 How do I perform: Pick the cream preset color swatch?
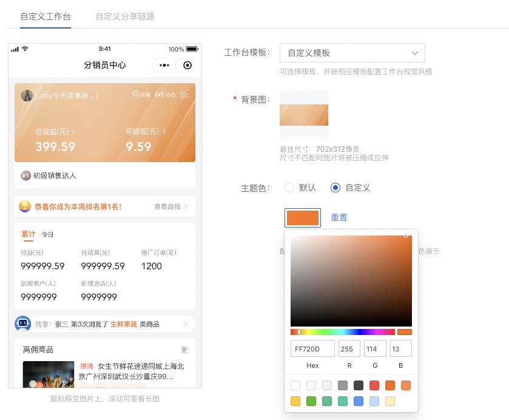pyautogui.click(x=390, y=401)
